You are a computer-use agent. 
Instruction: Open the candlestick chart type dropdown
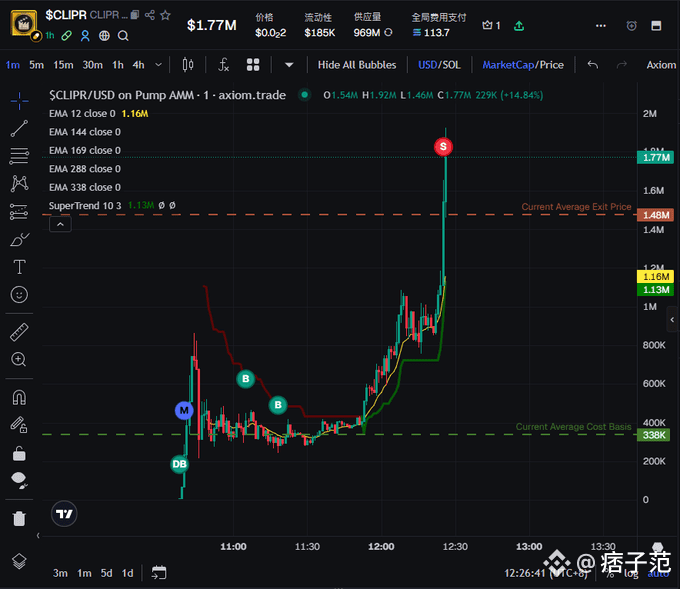pyautogui.click(x=187, y=65)
